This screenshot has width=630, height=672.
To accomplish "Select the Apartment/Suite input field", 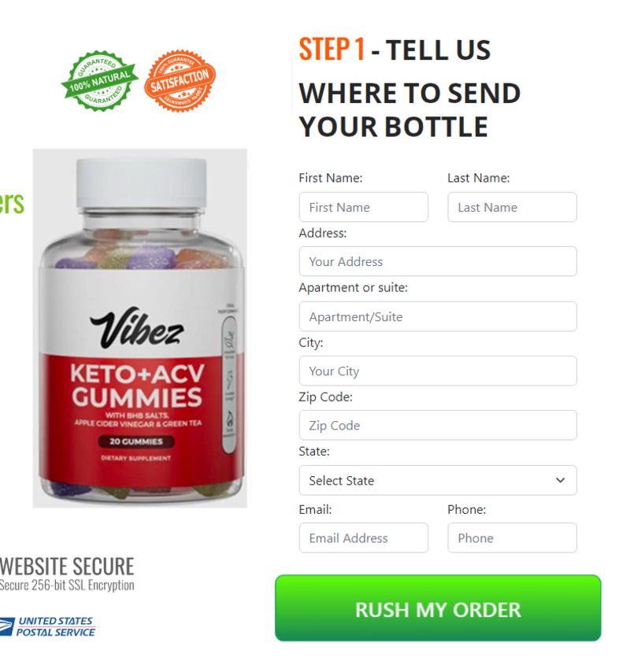I will (x=438, y=316).
